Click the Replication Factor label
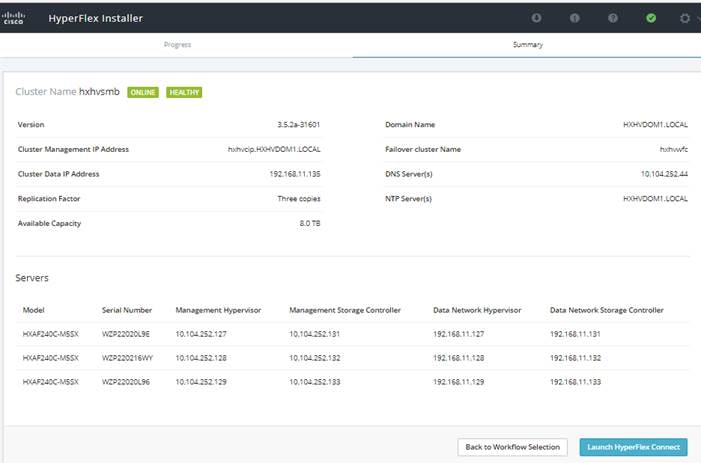The width and height of the screenshot is (701, 463). pyautogui.click(x=49, y=199)
